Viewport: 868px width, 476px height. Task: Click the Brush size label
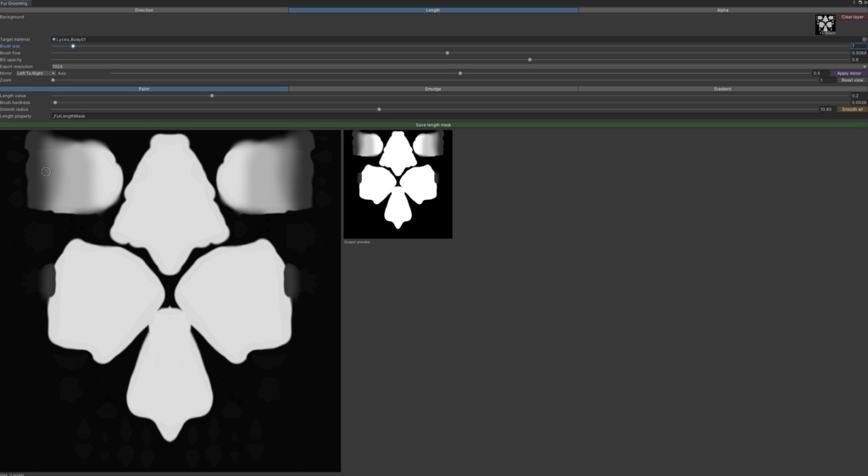pos(10,46)
